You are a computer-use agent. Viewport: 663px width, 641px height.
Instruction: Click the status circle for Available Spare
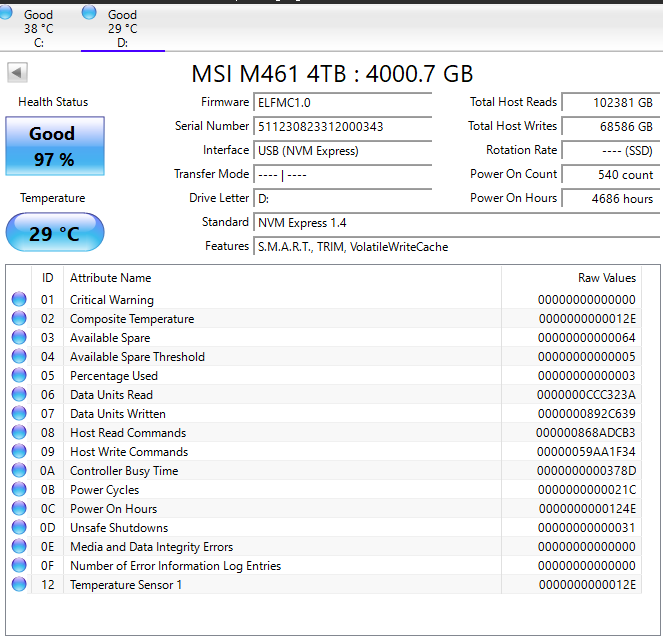(19, 337)
